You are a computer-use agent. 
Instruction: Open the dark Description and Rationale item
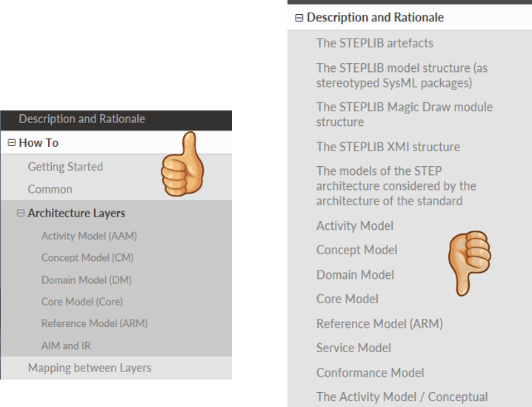coord(82,119)
